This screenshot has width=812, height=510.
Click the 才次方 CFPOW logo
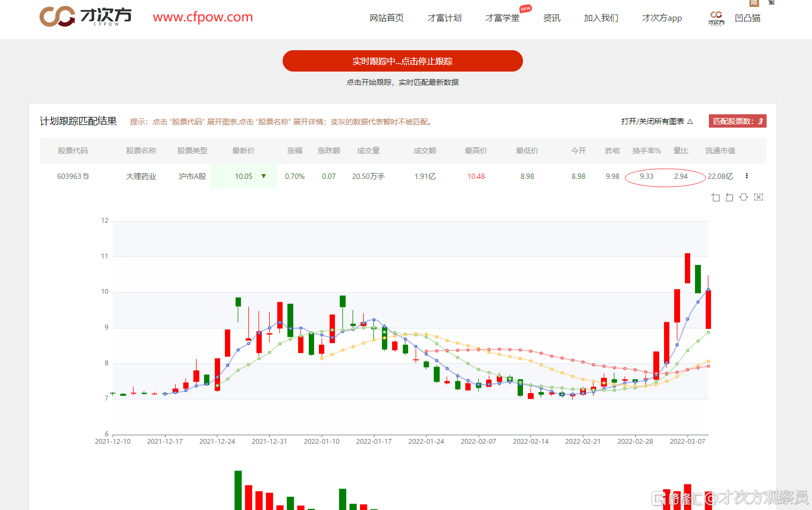[85, 17]
